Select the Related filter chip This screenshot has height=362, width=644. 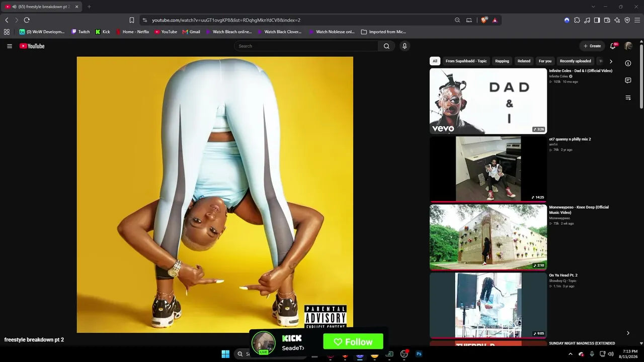click(524, 61)
